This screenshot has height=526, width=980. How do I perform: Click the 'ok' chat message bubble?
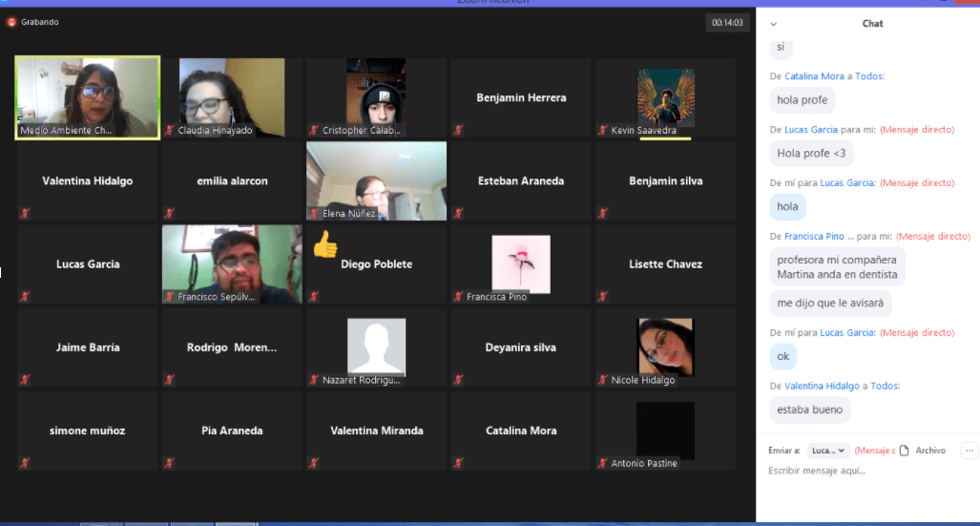783,356
